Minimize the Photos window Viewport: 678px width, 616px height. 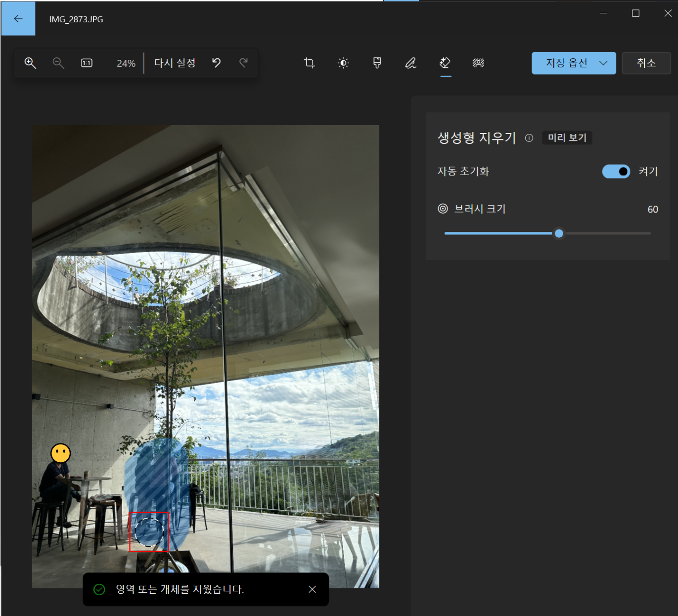[x=603, y=13]
